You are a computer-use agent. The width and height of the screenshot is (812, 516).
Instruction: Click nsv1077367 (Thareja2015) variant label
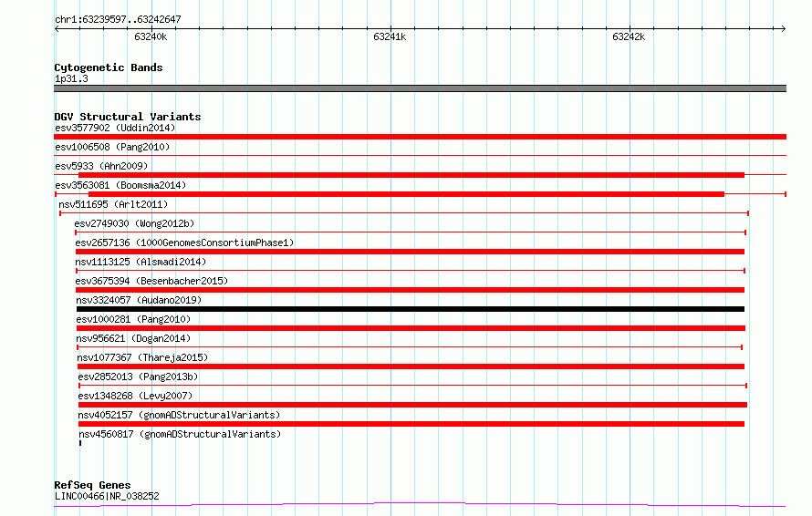tap(142, 357)
